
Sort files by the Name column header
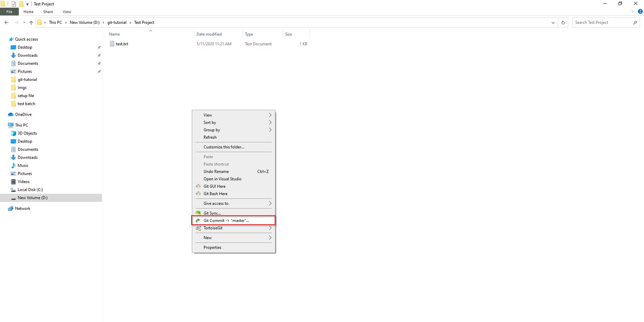pyautogui.click(x=151, y=34)
